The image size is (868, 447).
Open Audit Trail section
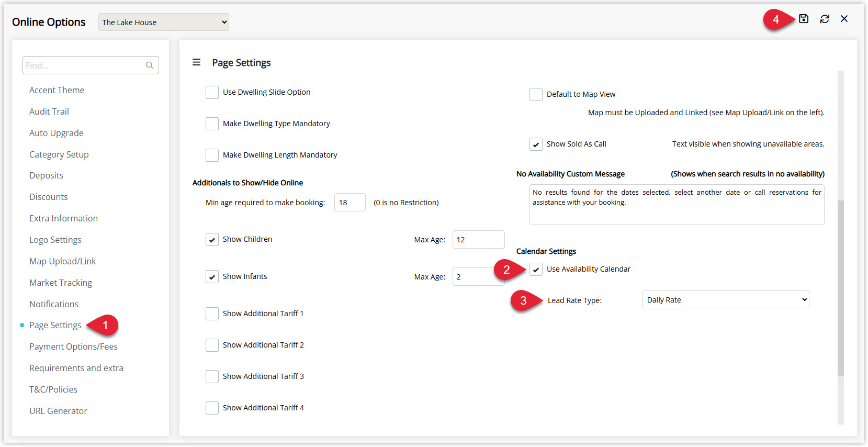click(x=49, y=111)
